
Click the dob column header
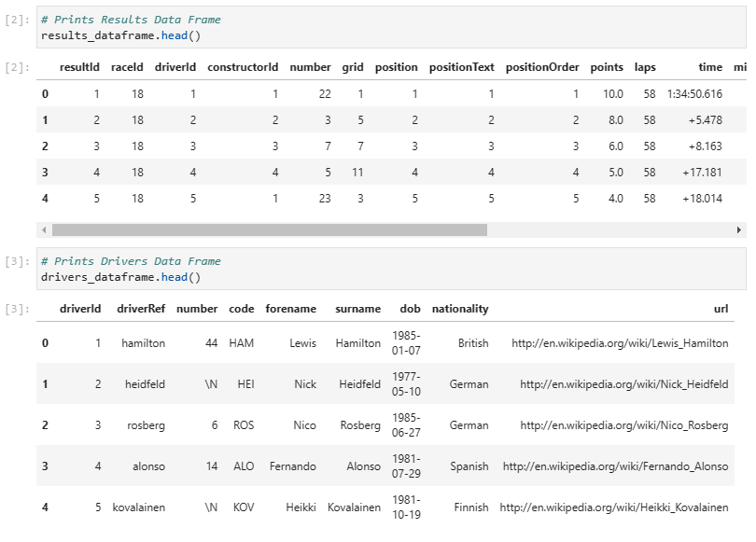411,309
